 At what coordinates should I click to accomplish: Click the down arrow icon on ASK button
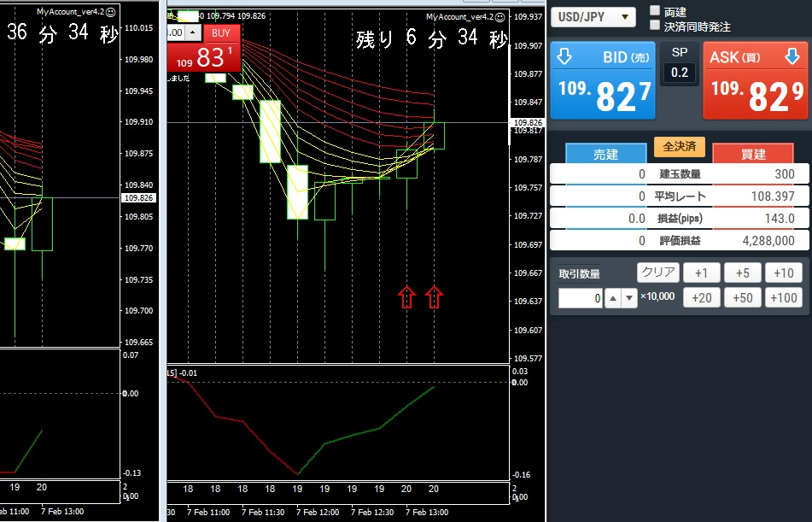(792, 56)
